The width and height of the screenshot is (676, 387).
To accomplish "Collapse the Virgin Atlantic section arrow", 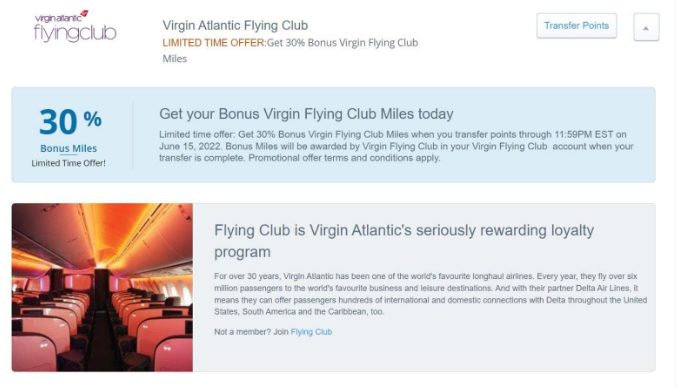I will 646,28.
